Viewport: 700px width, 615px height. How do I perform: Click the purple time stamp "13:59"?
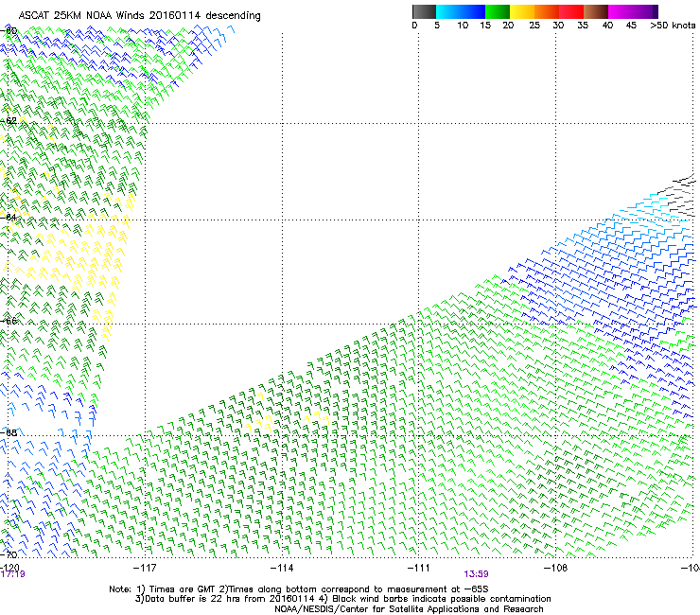pyautogui.click(x=477, y=574)
